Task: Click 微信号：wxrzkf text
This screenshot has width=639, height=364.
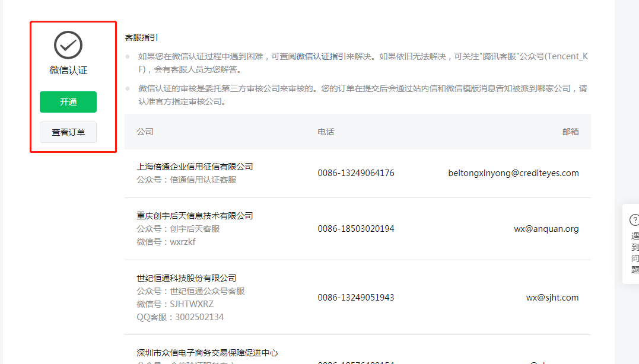Action: (x=166, y=242)
